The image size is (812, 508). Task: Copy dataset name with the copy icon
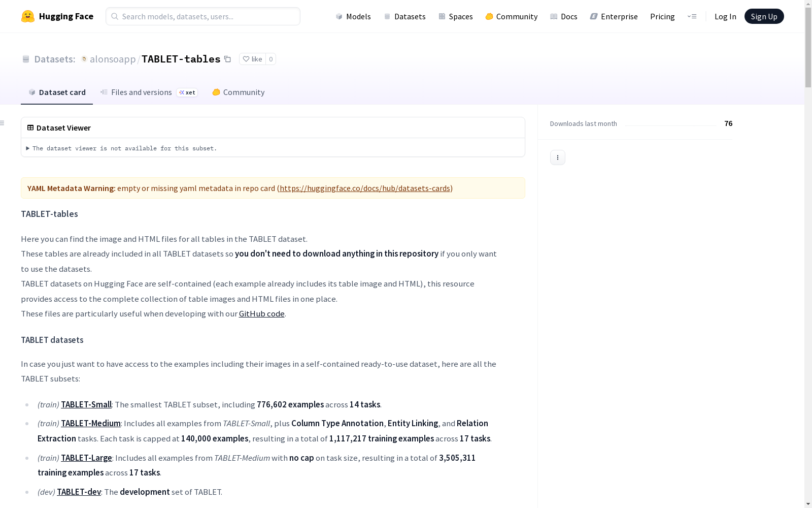(227, 59)
